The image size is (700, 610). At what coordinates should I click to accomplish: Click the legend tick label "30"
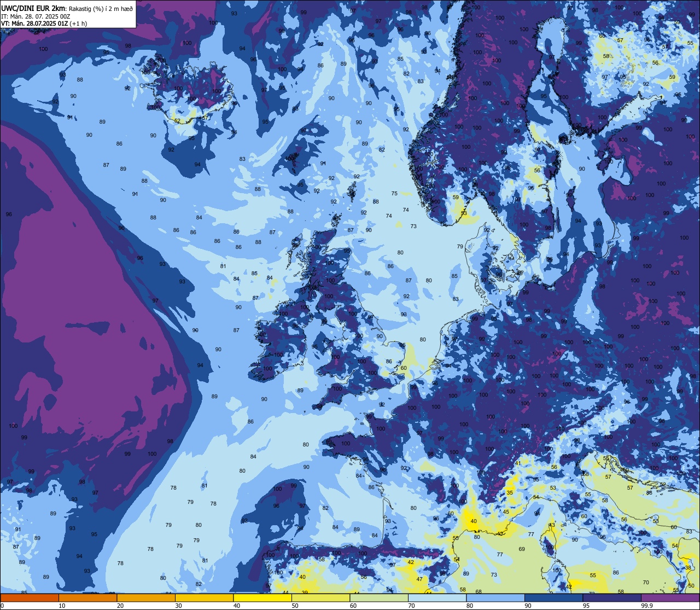tap(178, 606)
